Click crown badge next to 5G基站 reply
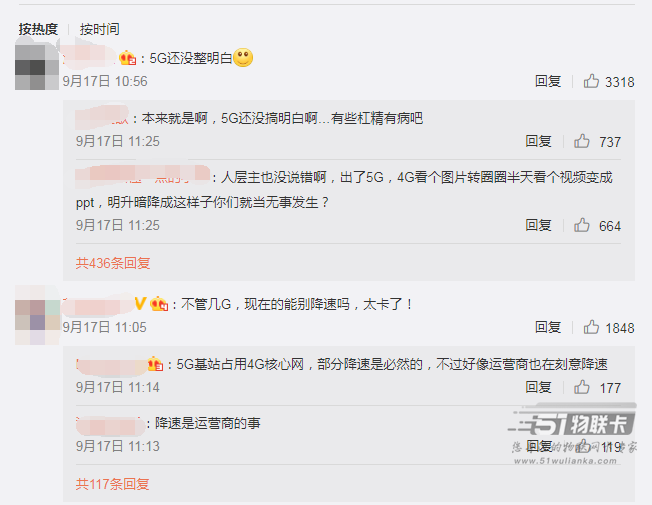Viewport: 652px width, 505px height. tap(155, 364)
